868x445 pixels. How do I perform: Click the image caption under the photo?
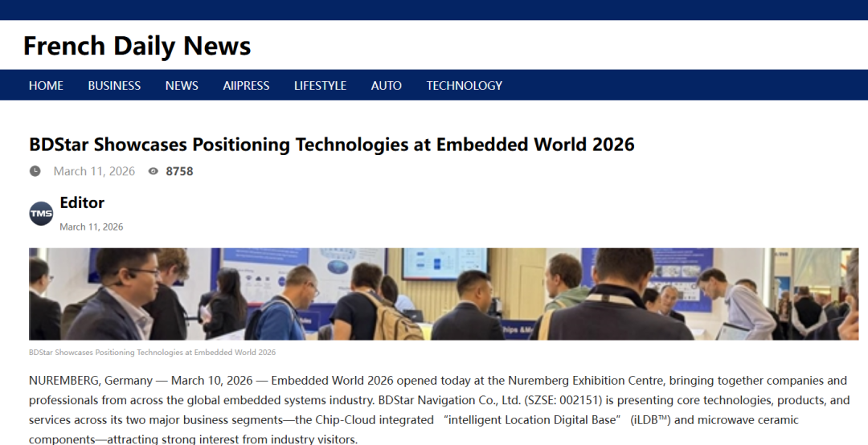tap(152, 353)
